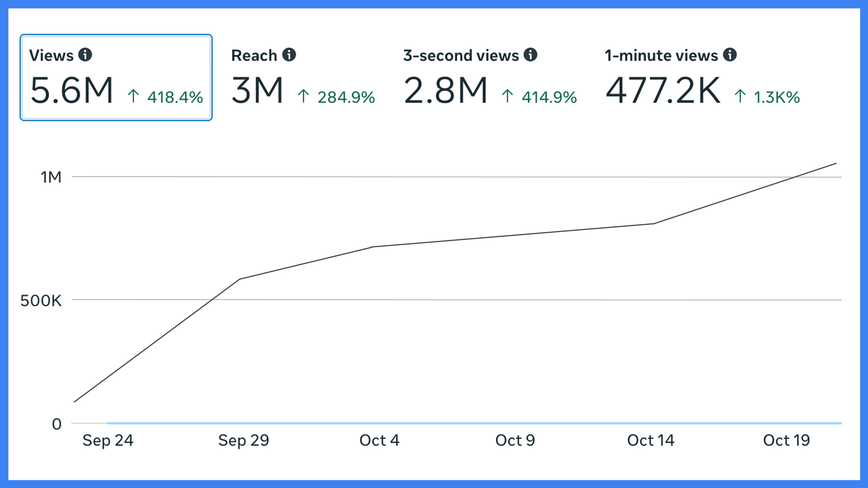Switch to the 3-second views metric
This screenshot has height=488, width=868.
click(461, 56)
